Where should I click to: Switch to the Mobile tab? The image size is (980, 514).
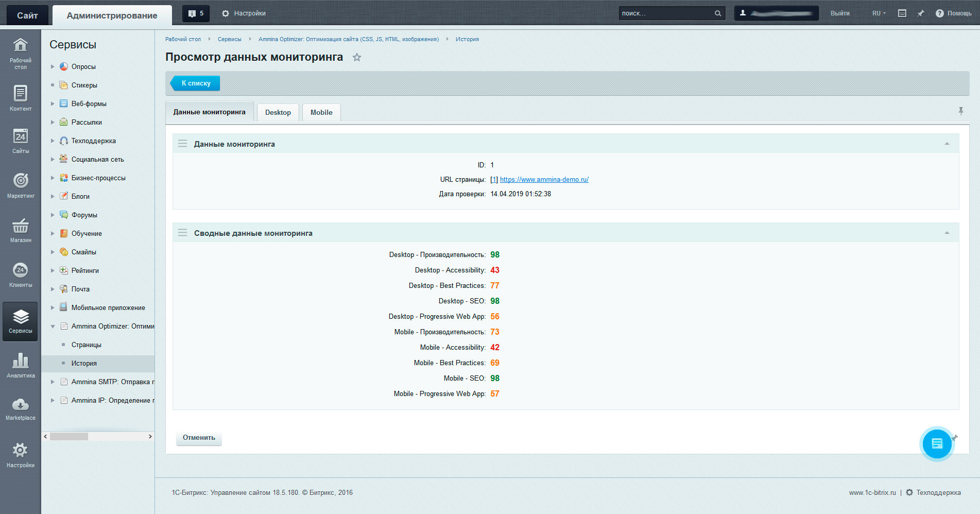click(321, 113)
